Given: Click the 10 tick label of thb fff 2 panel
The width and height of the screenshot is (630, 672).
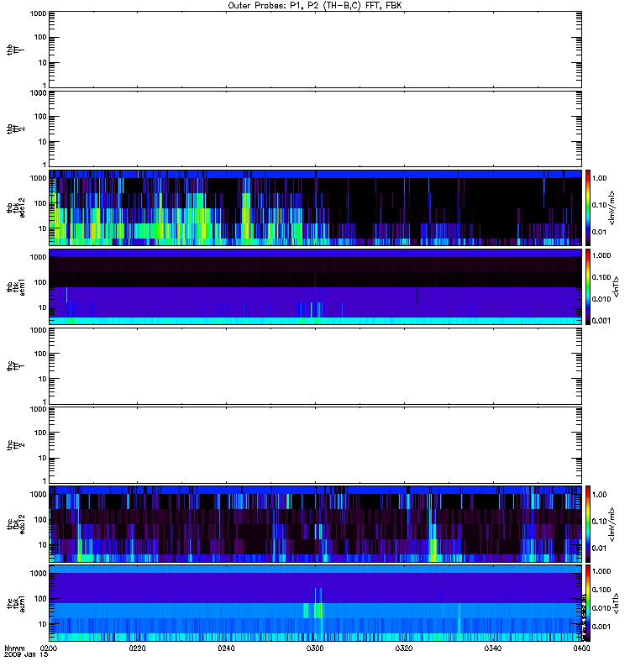Looking at the screenshot, I should pos(43,142).
